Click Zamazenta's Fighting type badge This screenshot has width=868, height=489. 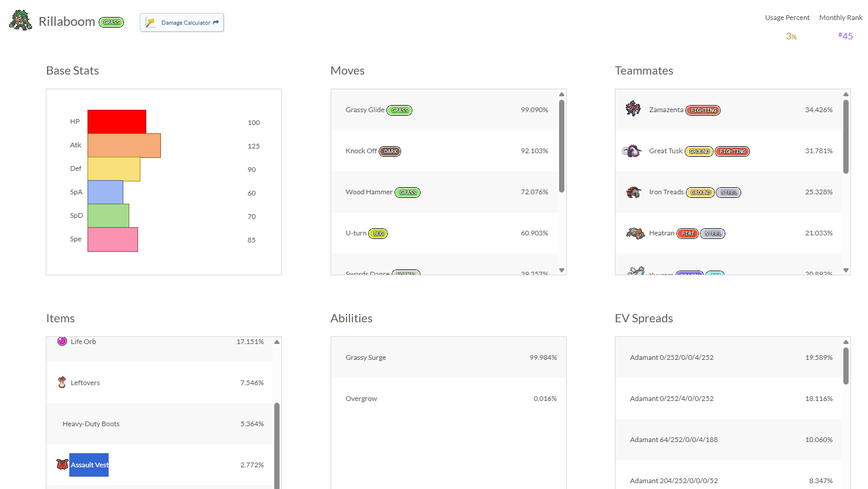703,110
